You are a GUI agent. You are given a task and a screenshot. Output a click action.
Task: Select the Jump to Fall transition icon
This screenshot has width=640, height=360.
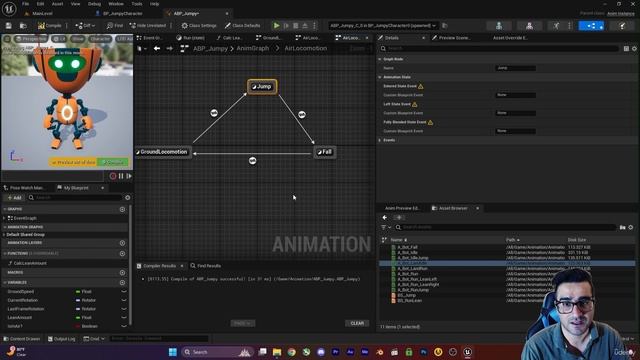pyautogui.click(x=302, y=115)
